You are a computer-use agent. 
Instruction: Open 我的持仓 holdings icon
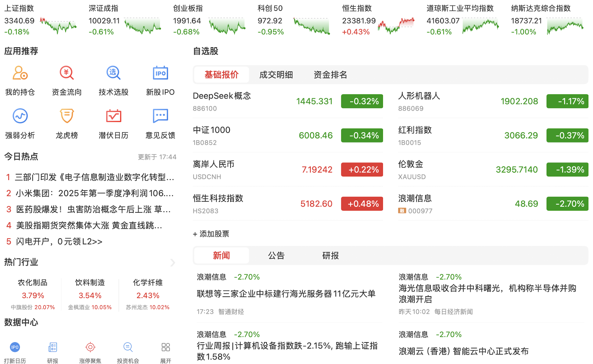20,73
